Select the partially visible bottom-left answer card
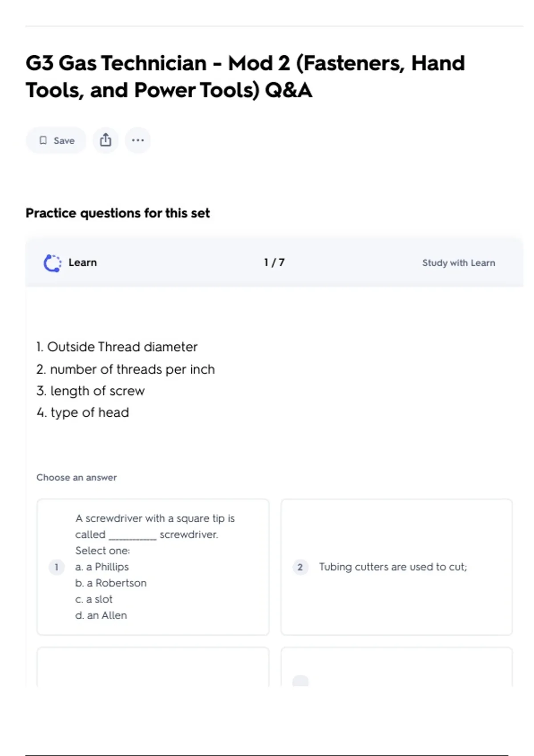534x756 pixels. pos(153,667)
